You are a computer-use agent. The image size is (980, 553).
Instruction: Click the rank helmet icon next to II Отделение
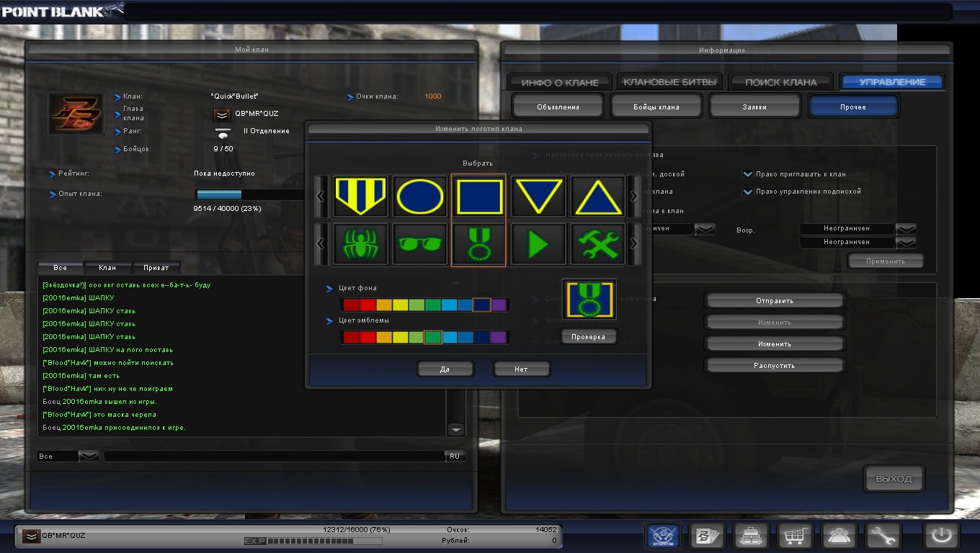tap(223, 132)
